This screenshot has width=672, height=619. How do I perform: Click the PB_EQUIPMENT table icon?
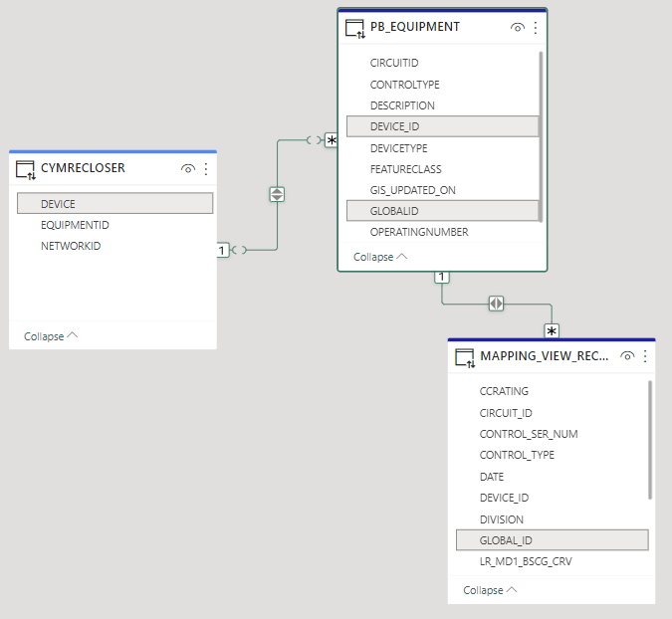point(355,29)
